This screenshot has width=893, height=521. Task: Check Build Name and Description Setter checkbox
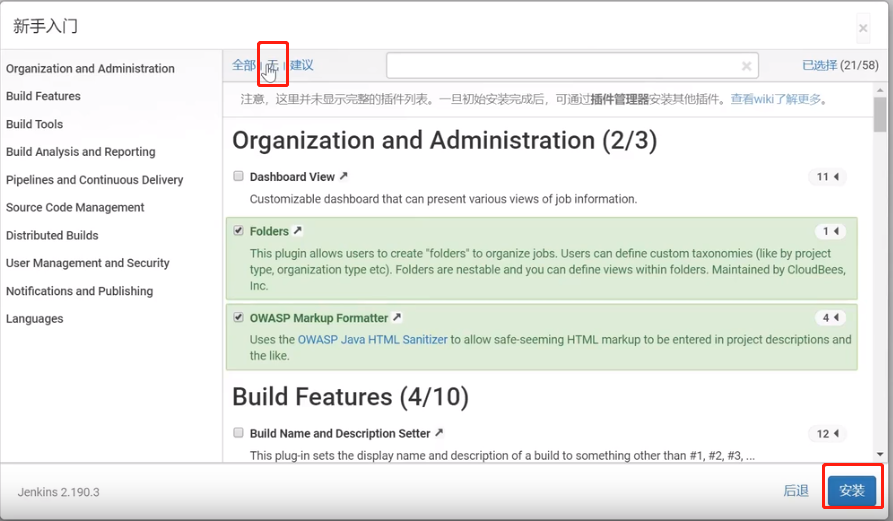coord(239,433)
